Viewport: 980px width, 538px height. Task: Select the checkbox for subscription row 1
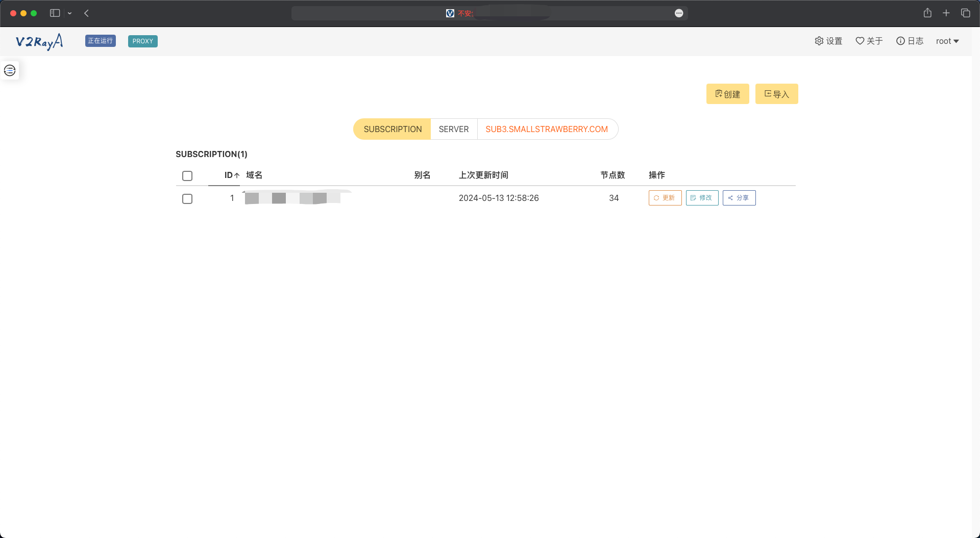coord(187,199)
